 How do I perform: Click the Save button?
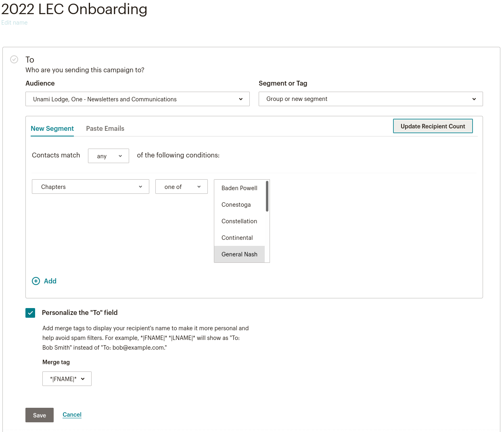(x=40, y=415)
